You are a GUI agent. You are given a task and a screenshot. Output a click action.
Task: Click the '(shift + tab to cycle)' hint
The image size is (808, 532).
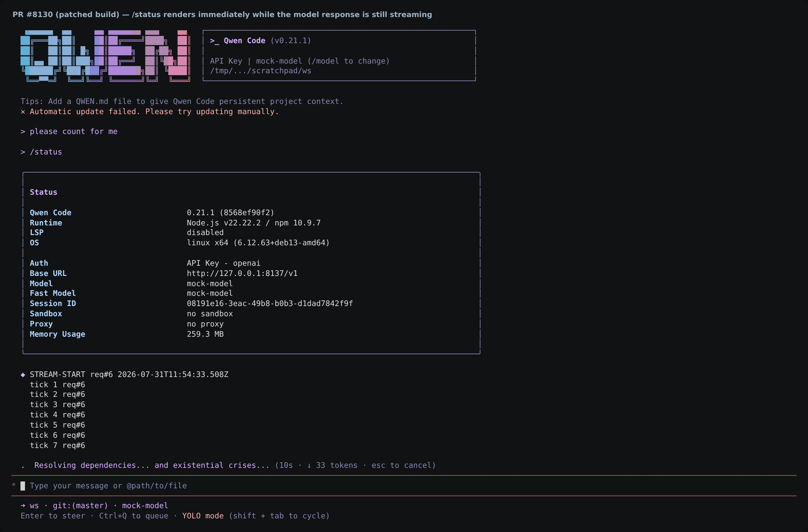point(279,516)
